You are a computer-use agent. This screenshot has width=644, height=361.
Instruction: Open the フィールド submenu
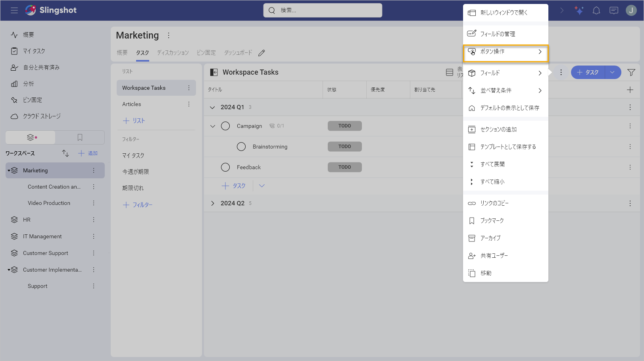pos(506,73)
